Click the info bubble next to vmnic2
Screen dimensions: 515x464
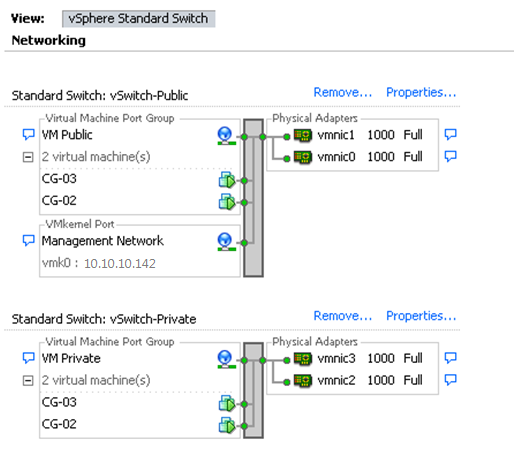coord(450,379)
